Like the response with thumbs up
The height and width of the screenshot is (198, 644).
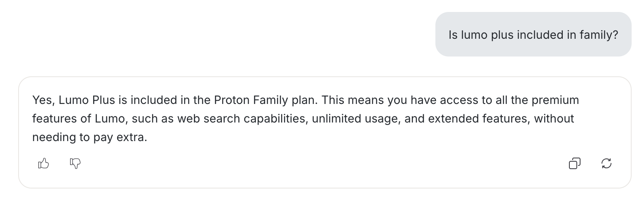[43, 164]
